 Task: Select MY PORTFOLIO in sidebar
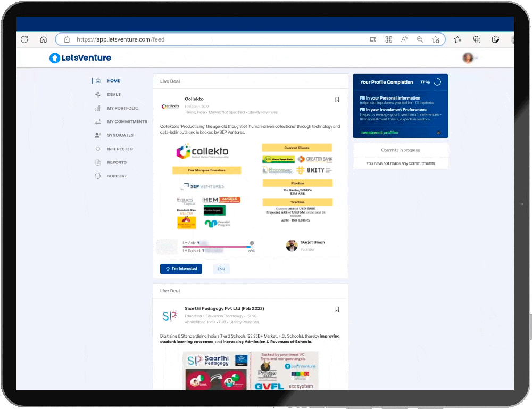[123, 108]
